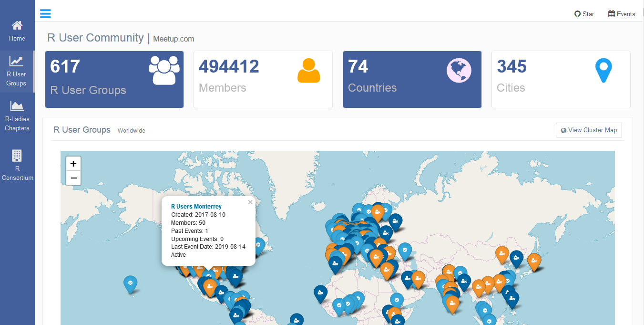Click the area chart icon for R-Ladies
644x325 pixels.
click(x=17, y=106)
